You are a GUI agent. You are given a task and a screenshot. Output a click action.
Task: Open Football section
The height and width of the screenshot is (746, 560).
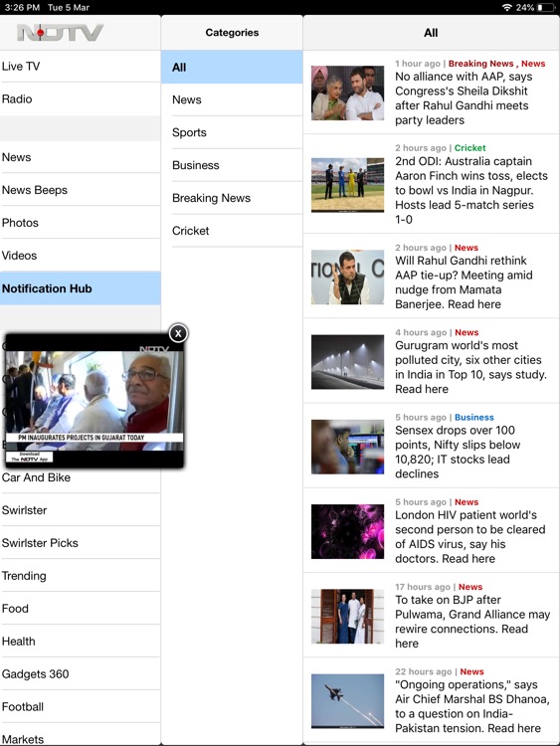click(80, 706)
